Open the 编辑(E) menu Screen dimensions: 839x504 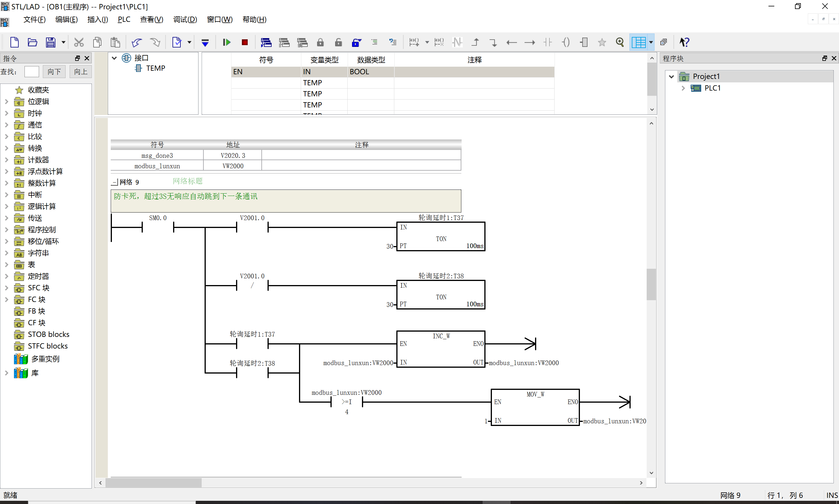pos(67,19)
